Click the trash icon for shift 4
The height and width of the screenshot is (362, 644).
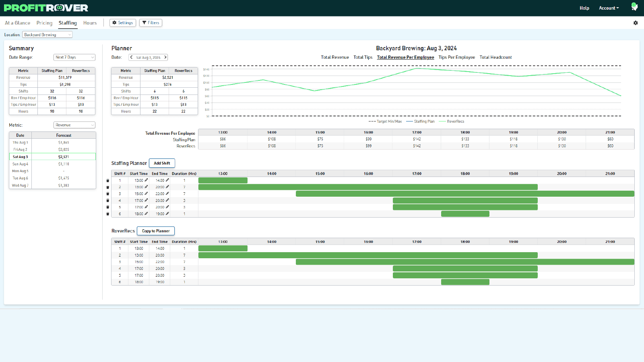pyautogui.click(x=107, y=200)
